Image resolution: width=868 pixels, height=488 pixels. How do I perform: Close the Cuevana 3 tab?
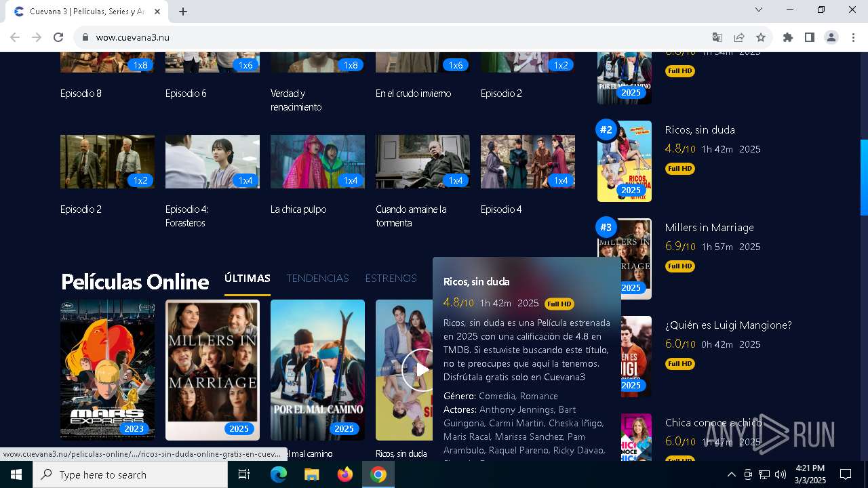(157, 12)
